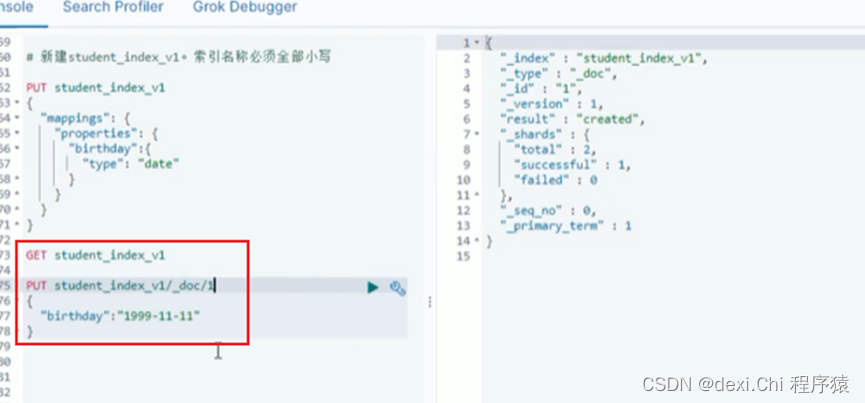The image size is (865, 403).
Task: Click "total" : 2 in response
Action: tap(555, 149)
